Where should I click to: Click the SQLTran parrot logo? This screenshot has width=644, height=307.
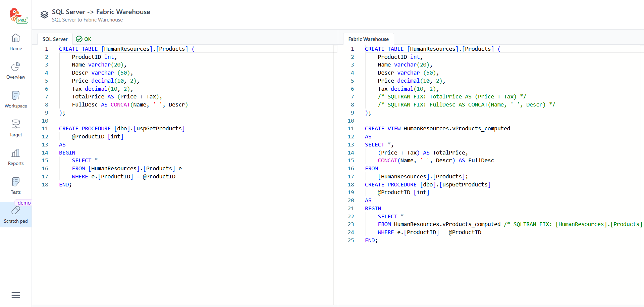[x=14, y=14]
